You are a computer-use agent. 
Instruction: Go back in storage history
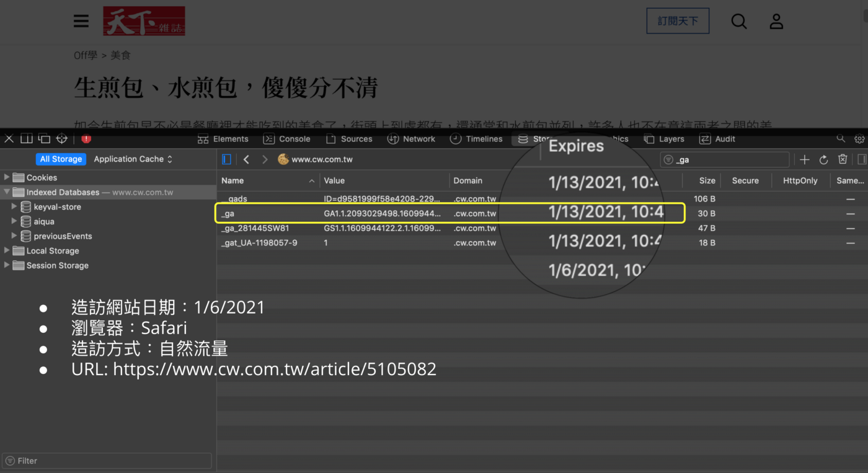point(246,159)
